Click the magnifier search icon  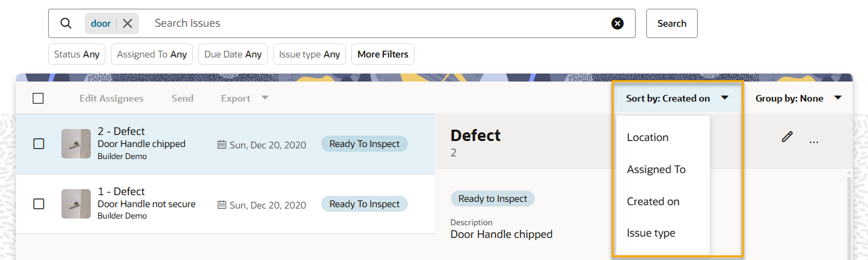pyautogui.click(x=66, y=23)
